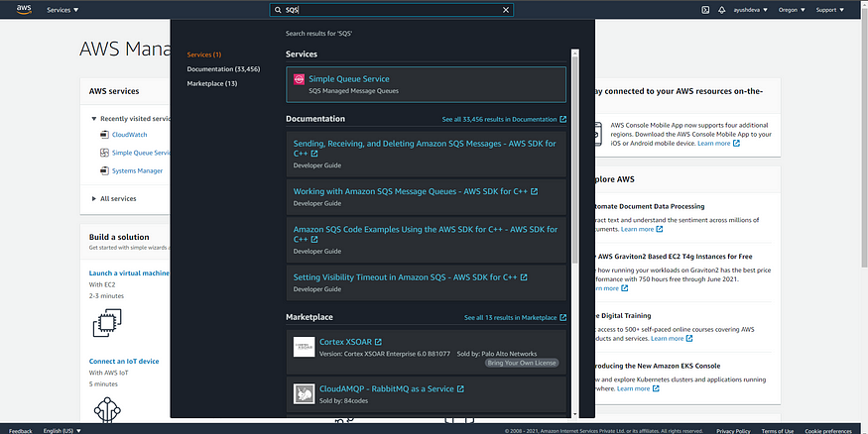Click the EC2 chip icon
868x434 pixels.
[107, 323]
